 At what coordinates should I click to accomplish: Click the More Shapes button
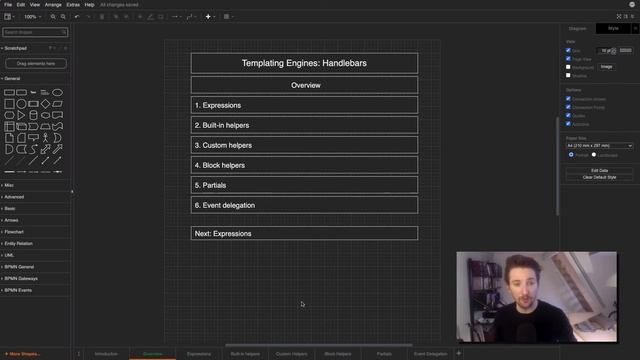click(22, 354)
